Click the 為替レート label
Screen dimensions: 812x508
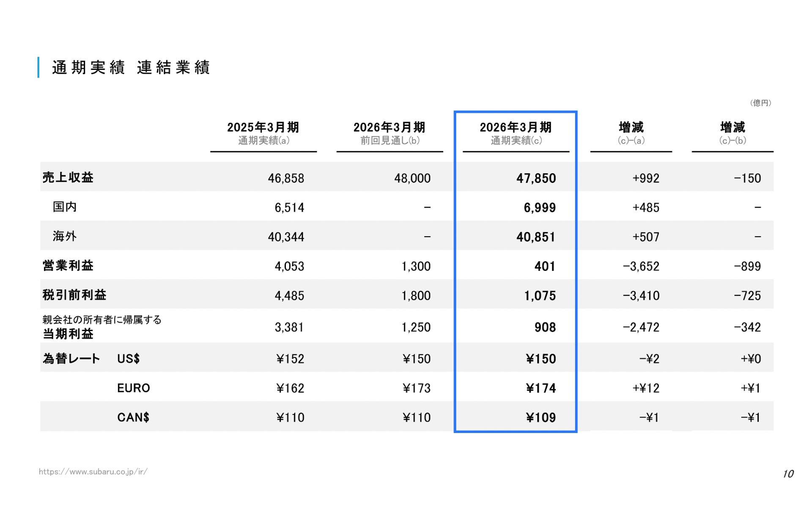click(x=71, y=359)
